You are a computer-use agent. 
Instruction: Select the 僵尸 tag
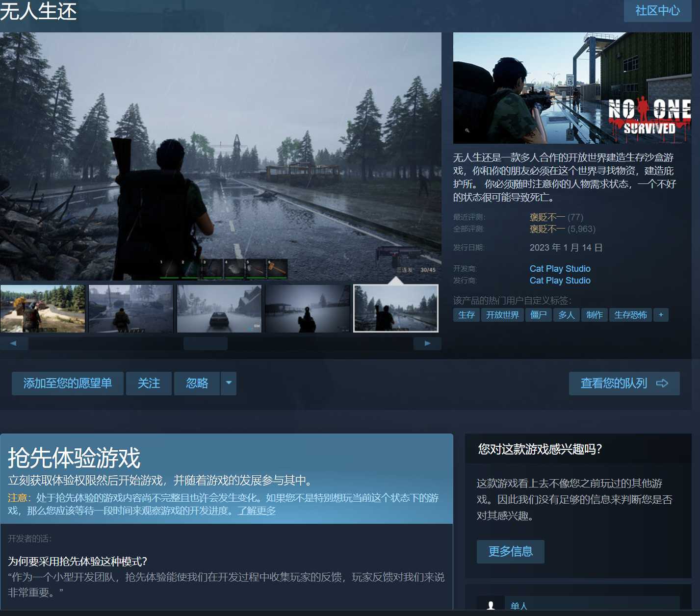tap(539, 315)
